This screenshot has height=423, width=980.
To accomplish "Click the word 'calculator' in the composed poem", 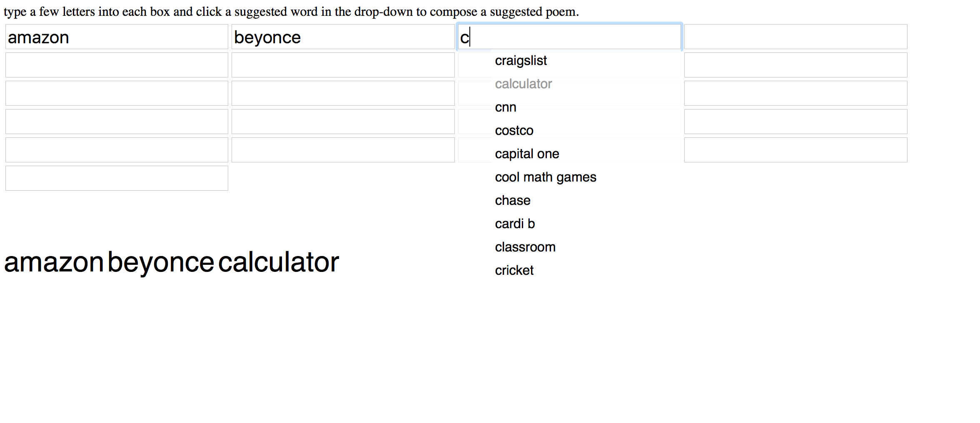I will pos(279,262).
